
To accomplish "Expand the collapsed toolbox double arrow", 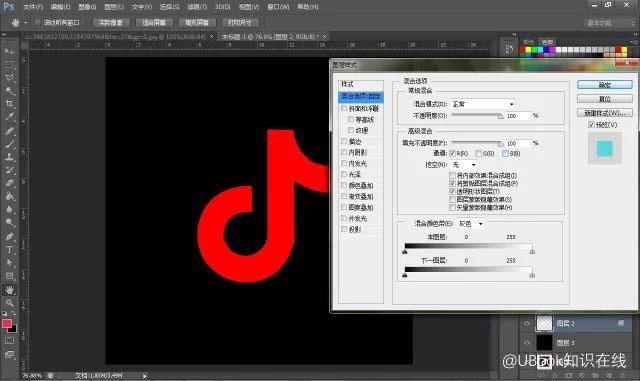I will (4, 35).
